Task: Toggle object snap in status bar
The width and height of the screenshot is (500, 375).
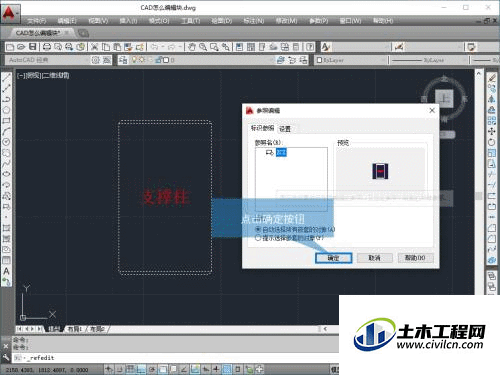Action: [163, 369]
